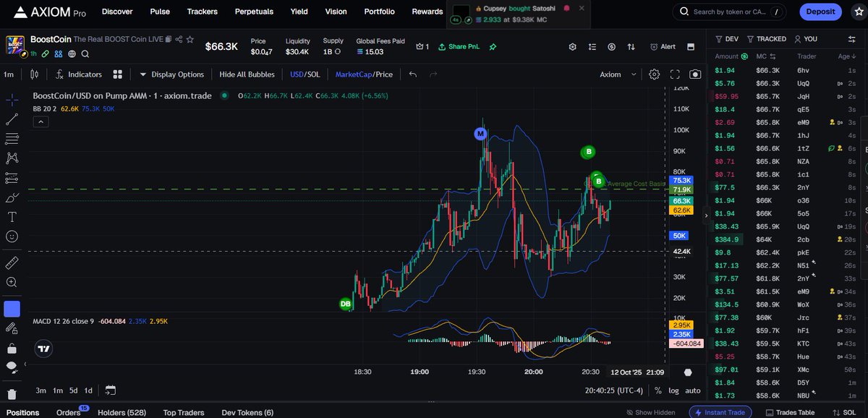Take a chart snapshot with camera
This screenshot has height=418, width=868.
[695, 74]
